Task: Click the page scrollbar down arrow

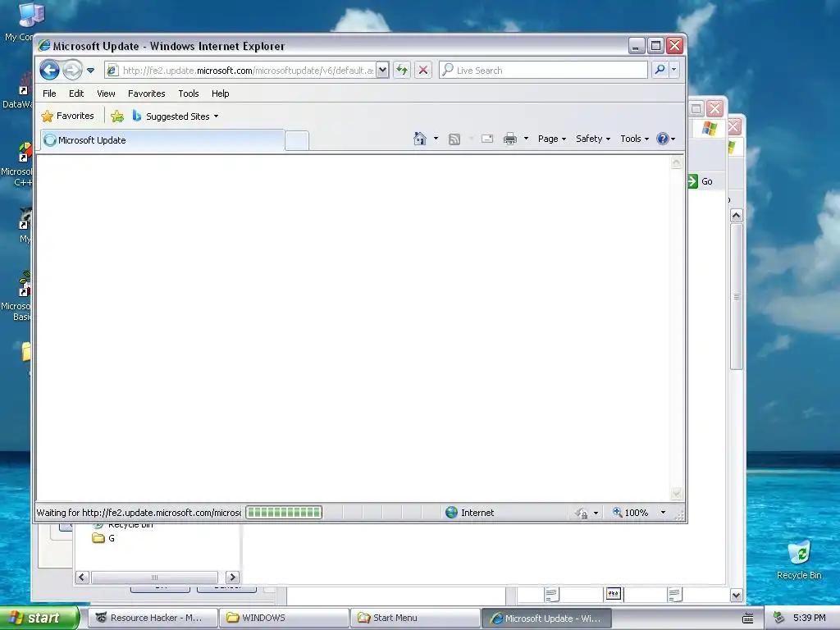Action: (x=676, y=492)
